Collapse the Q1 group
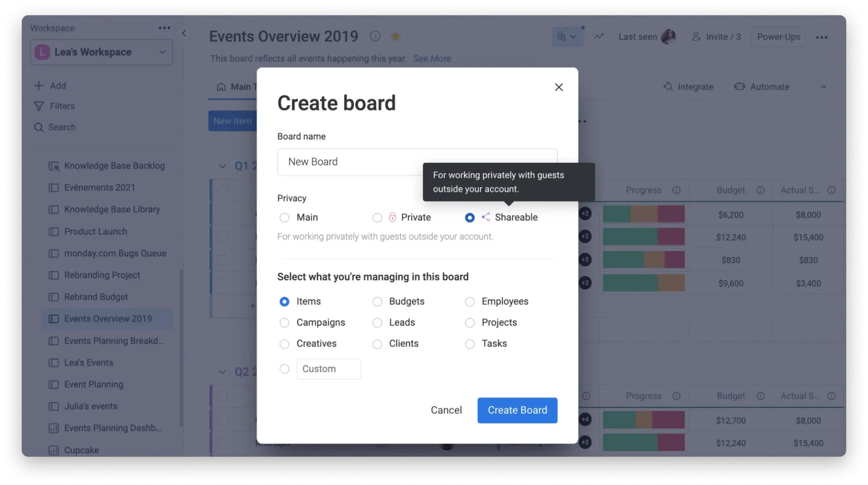Viewport: 868px width, 485px height. (222, 166)
